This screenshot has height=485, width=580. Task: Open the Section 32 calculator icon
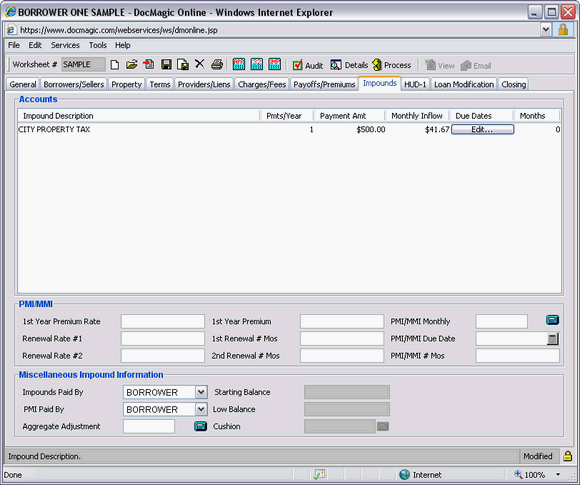coord(257,64)
